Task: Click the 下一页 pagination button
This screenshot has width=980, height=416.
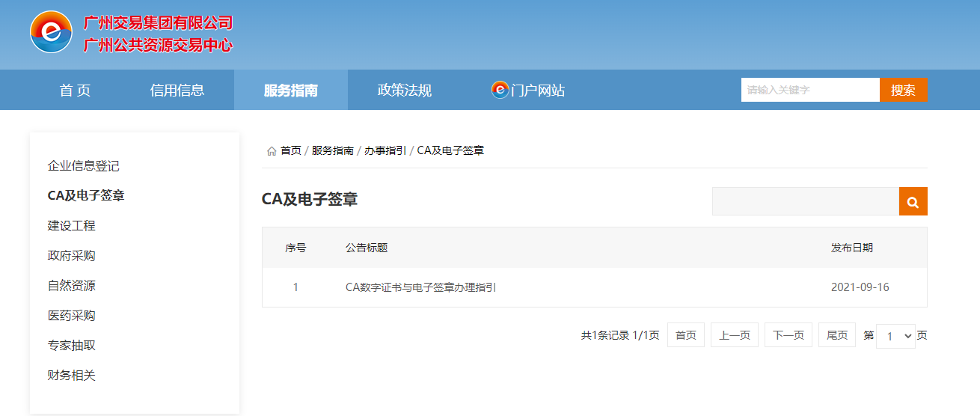Action: [788, 335]
